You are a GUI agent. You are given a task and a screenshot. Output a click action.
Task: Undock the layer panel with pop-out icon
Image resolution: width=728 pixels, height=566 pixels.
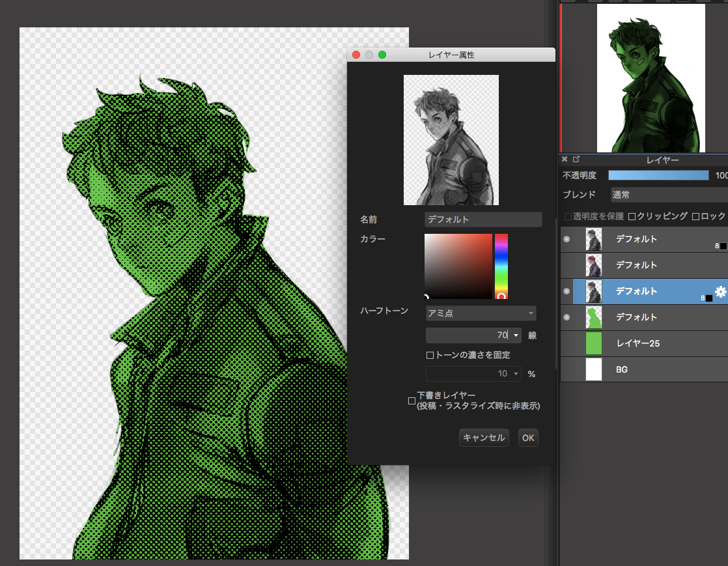(574, 159)
